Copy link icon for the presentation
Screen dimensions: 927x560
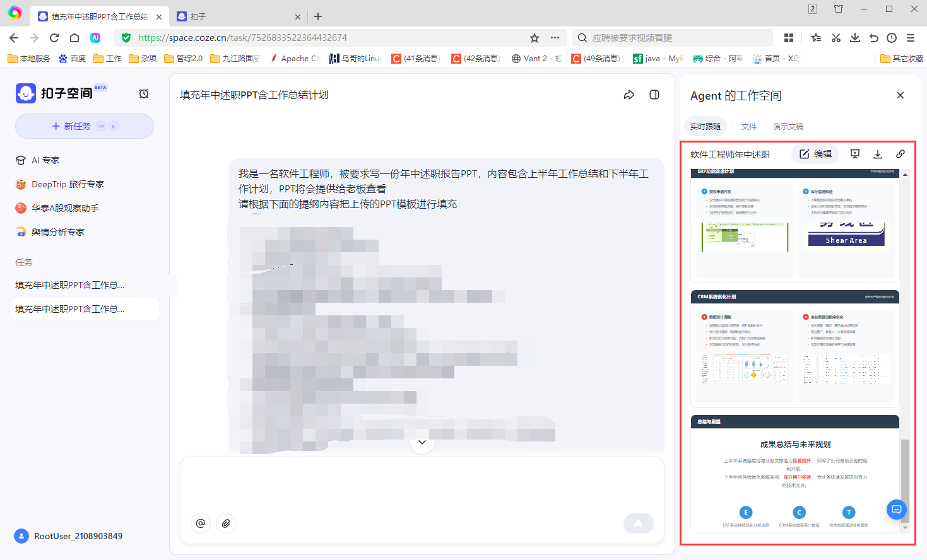coord(900,154)
